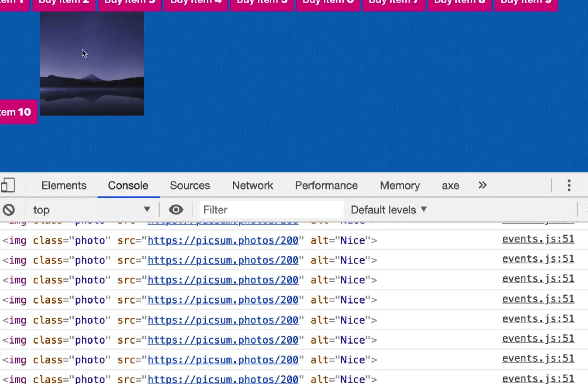Screen dimensions: 588x384
Task: Toggle the device toolbar icon
Action: click(8, 185)
